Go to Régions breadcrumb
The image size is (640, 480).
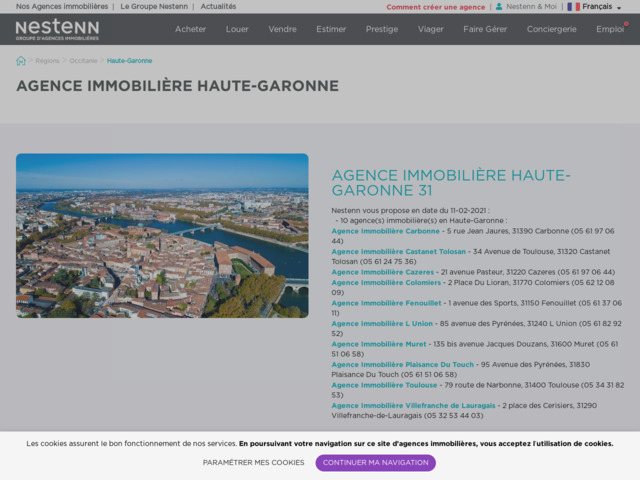click(47, 61)
